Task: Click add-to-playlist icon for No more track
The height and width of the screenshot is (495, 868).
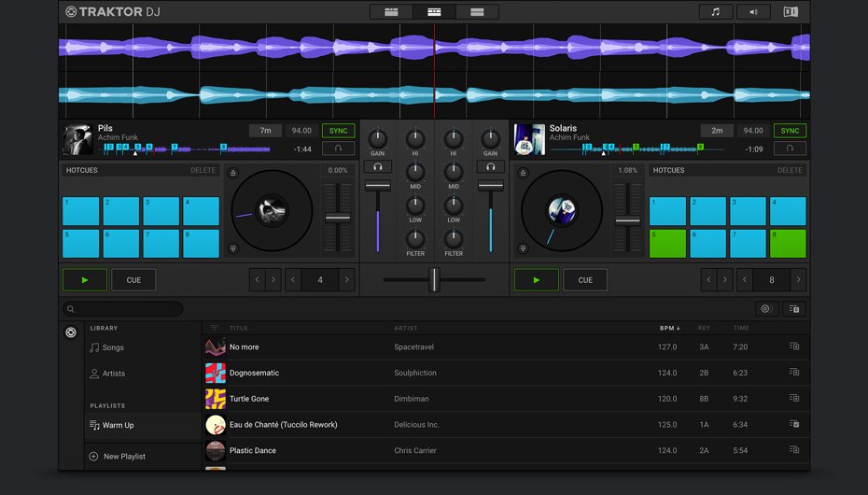Action: (794, 346)
